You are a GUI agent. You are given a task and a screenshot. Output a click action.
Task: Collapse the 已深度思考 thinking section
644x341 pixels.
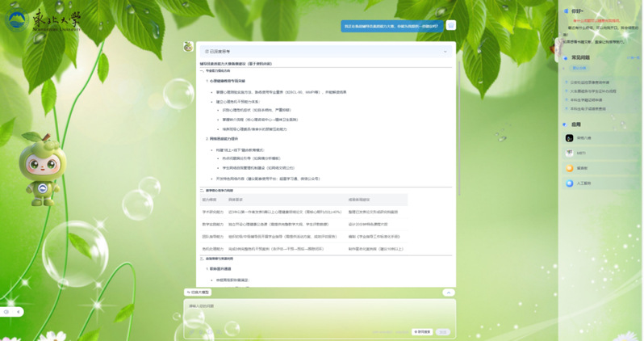445,52
